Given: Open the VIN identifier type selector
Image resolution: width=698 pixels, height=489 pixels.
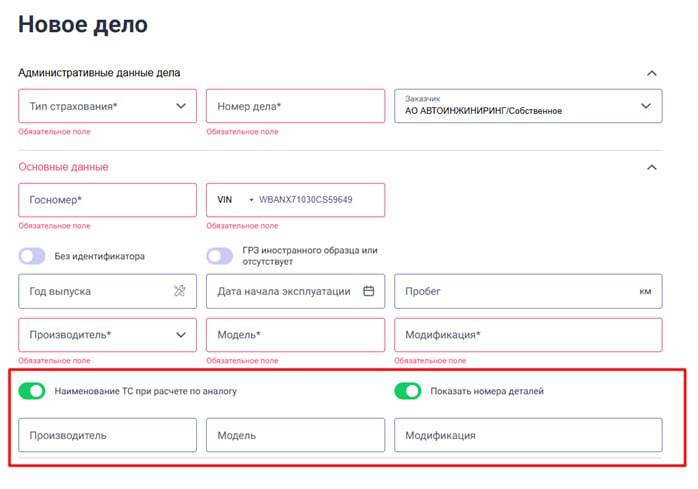Looking at the screenshot, I should click(232, 200).
